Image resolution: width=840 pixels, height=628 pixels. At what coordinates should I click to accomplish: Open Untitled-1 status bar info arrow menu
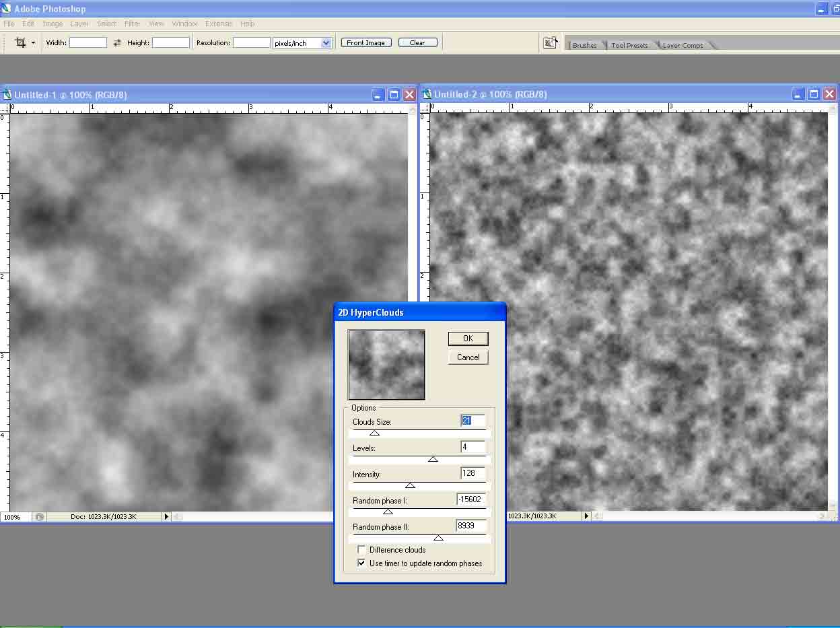(166, 517)
